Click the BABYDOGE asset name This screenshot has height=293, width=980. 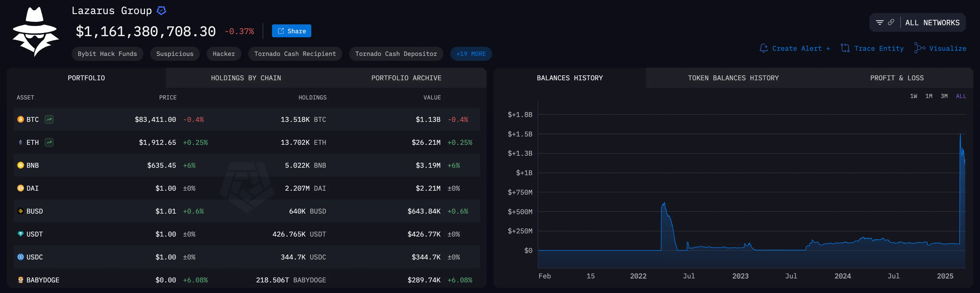43,280
